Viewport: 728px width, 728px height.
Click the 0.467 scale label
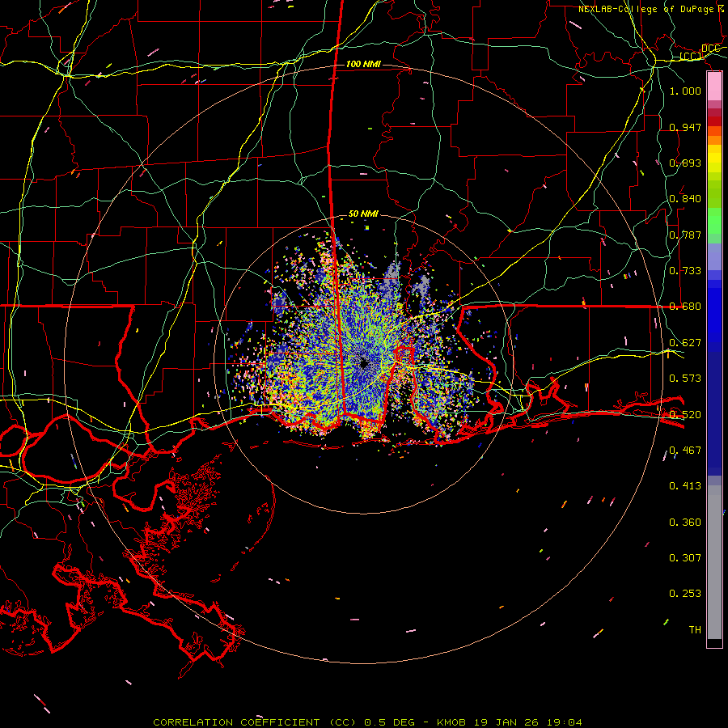pyautogui.click(x=685, y=451)
